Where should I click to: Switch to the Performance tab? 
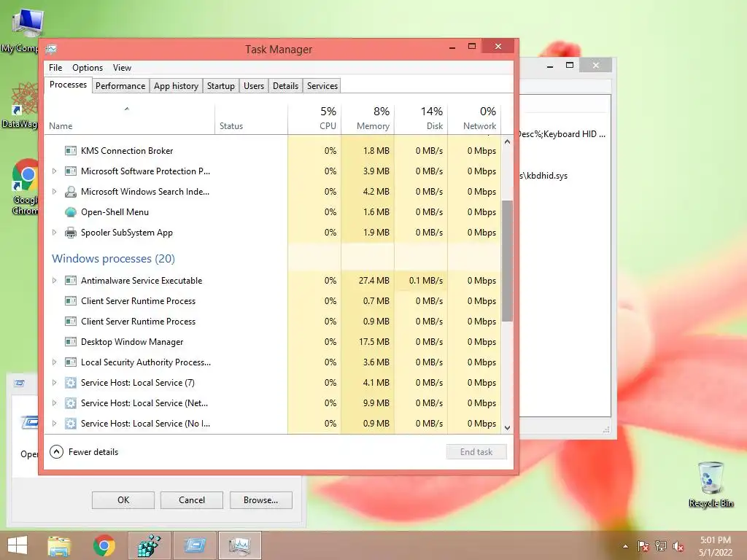click(x=120, y=86)
